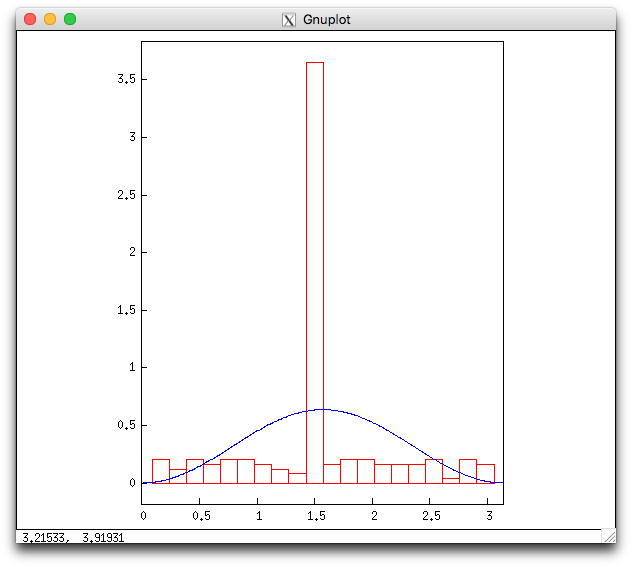Click the X11 icon in the title bar

coord(289,20)
